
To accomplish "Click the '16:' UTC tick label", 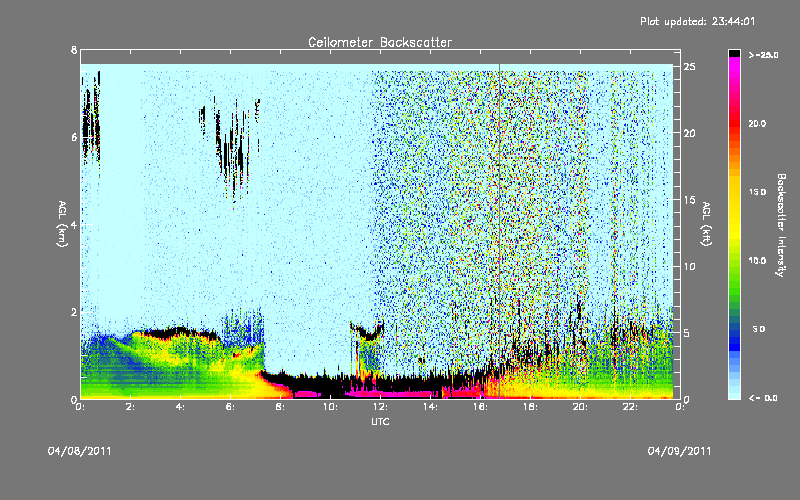I will [481, 407].
